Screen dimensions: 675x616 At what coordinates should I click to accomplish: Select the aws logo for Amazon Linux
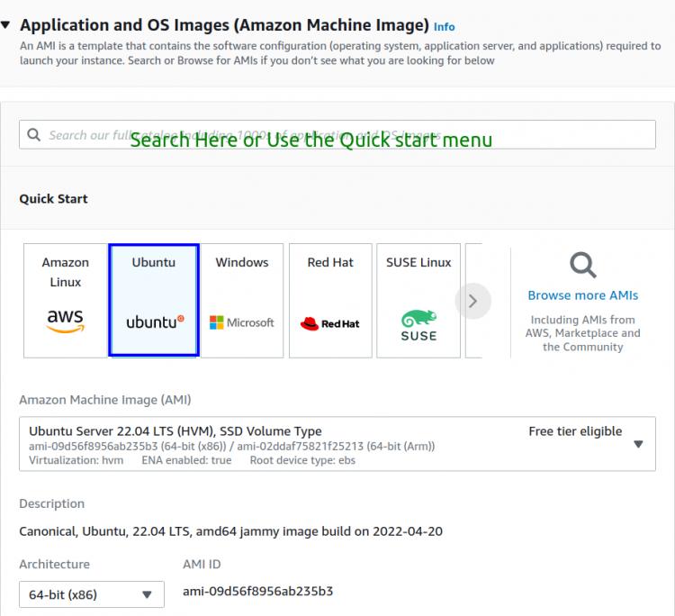pyautogui.click(x=65, y=321)
